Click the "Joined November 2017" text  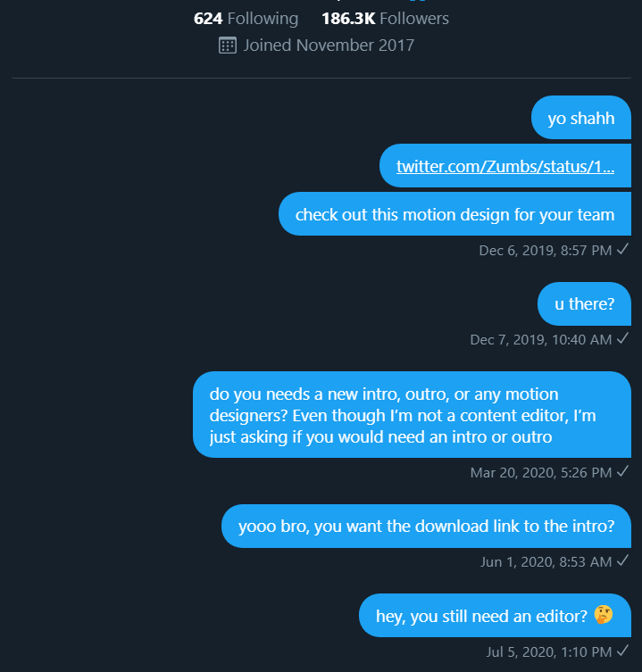tap(329, 45)
